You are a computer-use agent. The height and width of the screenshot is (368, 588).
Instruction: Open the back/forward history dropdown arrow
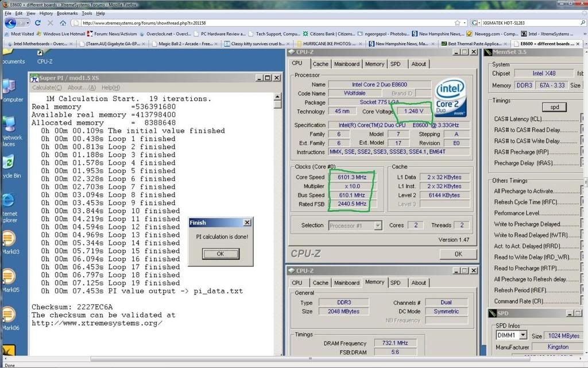[28, 23]
